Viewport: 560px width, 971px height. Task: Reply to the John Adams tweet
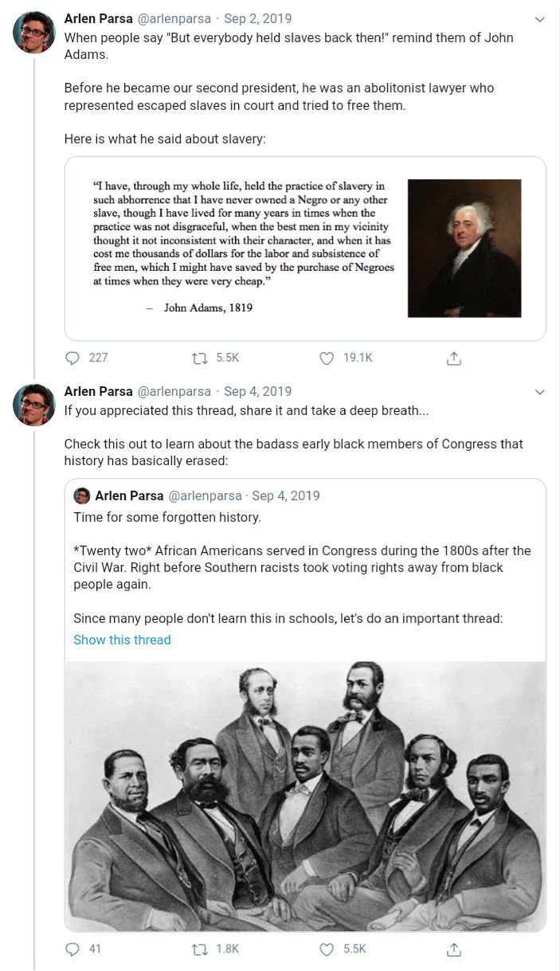point(72,358)
